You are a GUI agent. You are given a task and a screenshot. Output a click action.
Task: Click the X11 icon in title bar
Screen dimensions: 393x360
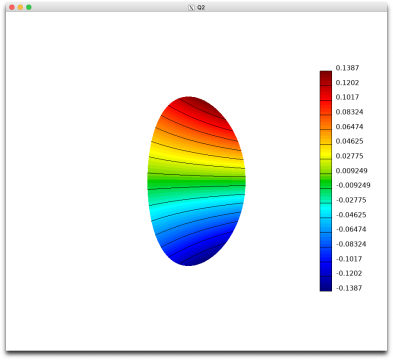pos(191,7)
